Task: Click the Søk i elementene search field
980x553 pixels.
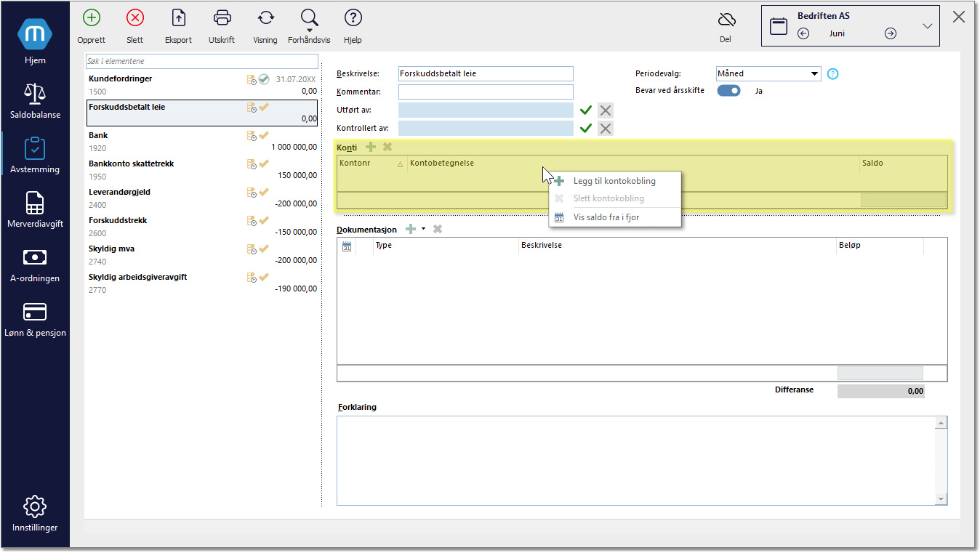Action: coord(202,62)
